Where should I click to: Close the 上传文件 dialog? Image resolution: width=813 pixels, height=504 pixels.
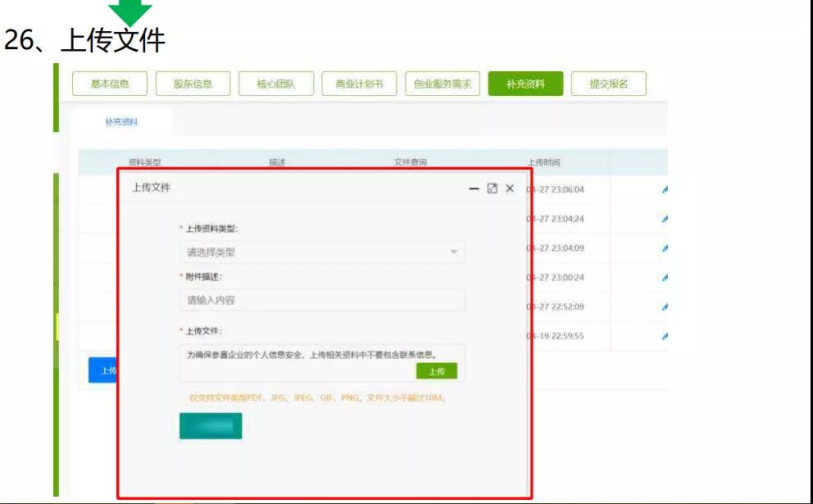coord(510,188)
